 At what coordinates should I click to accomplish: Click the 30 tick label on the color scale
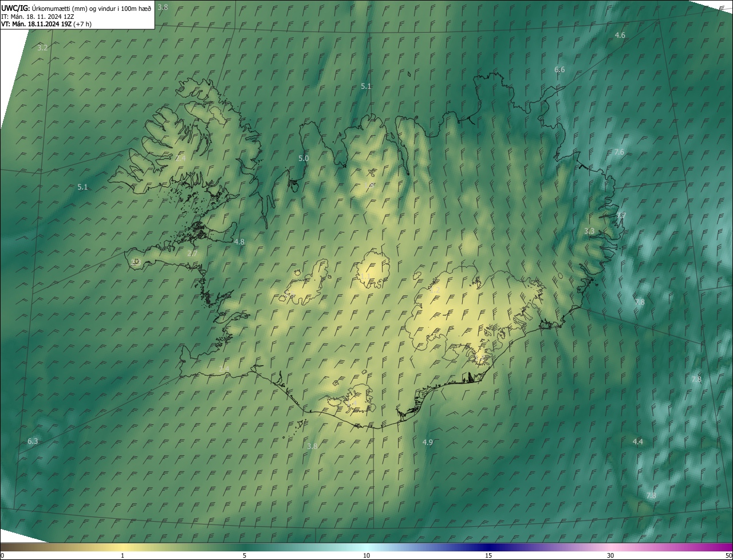(x=610, y=555)
